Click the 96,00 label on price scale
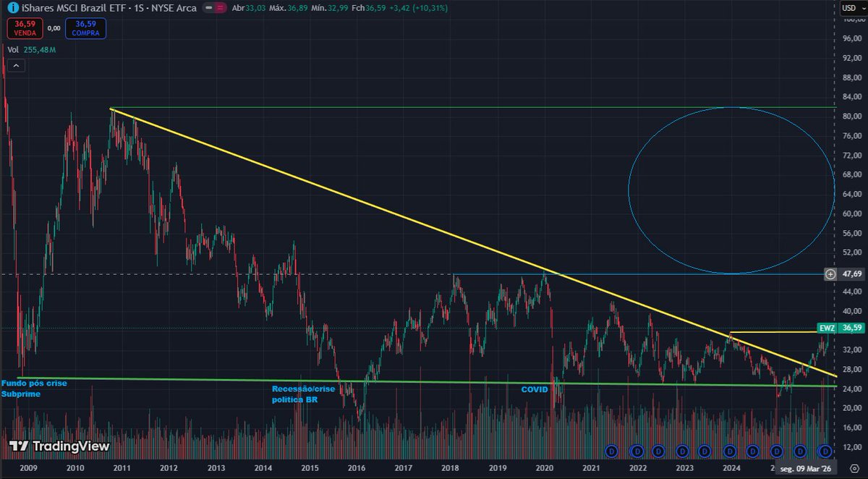Image resolution: width=868 pixels, height=479 pixels. click(x=852, y=38)
